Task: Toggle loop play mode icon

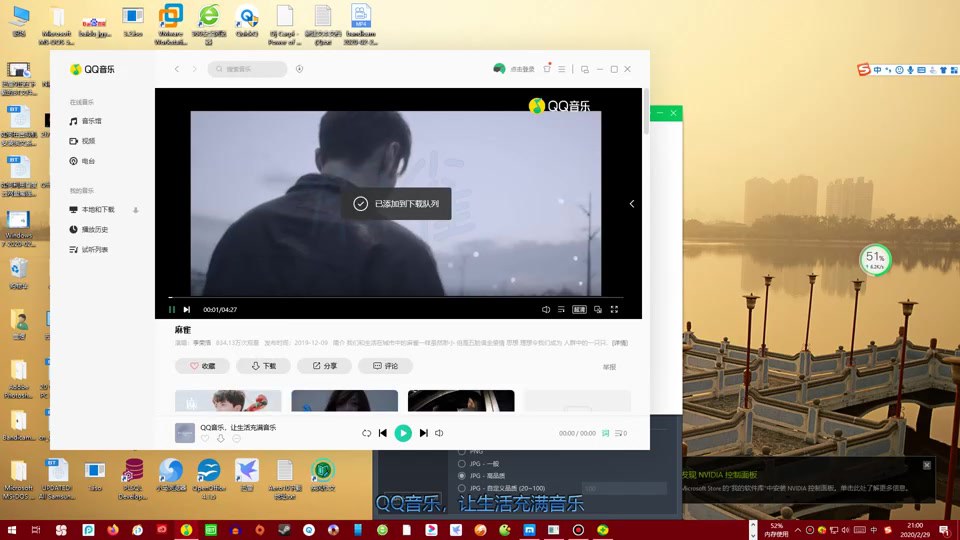Action: point(366,433)
